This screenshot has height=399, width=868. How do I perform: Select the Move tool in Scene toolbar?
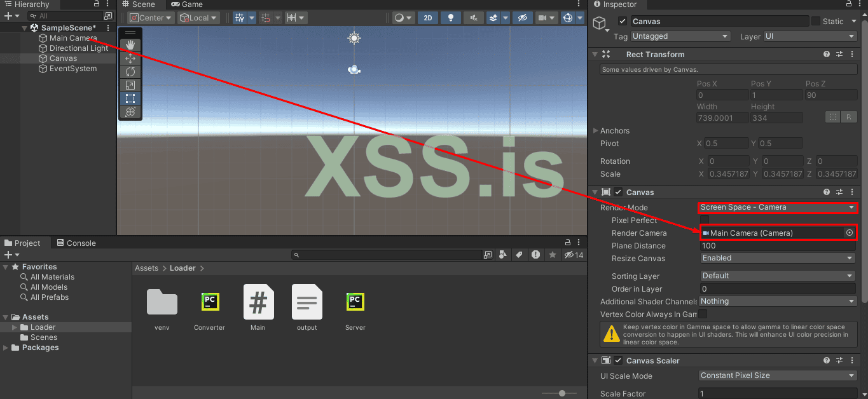click(x=130, y=58)
